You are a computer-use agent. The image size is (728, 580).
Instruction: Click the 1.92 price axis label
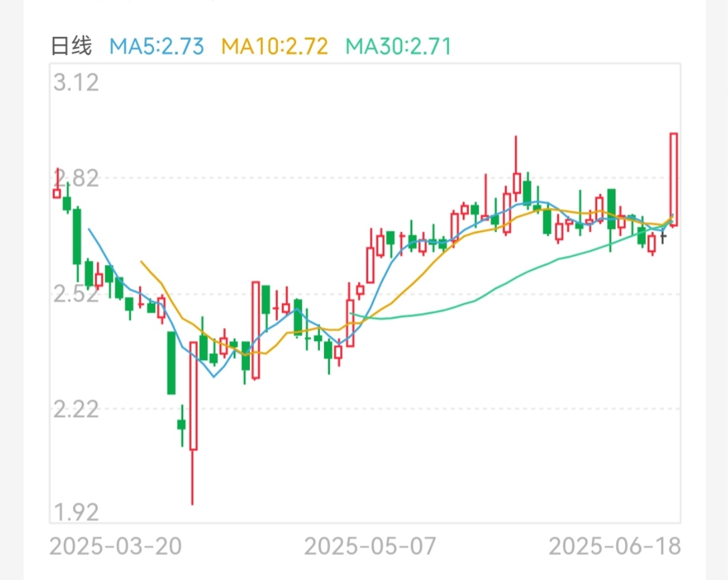pos(76,512)
